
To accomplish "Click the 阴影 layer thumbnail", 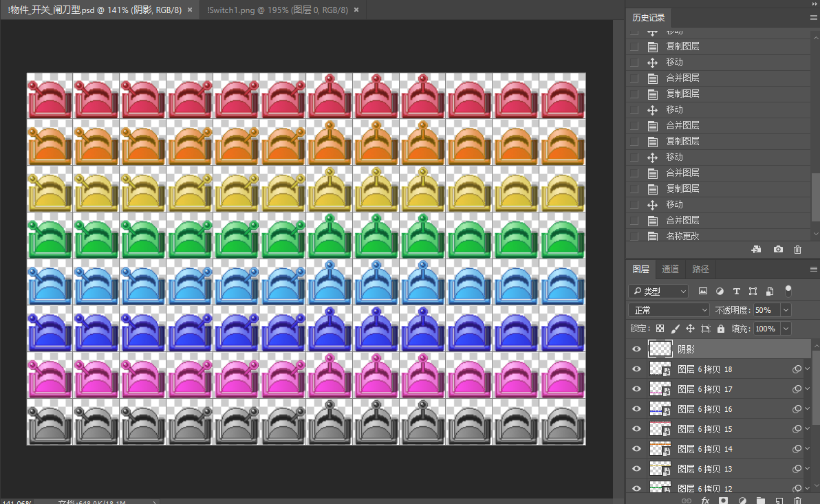I will coord(660,349).
